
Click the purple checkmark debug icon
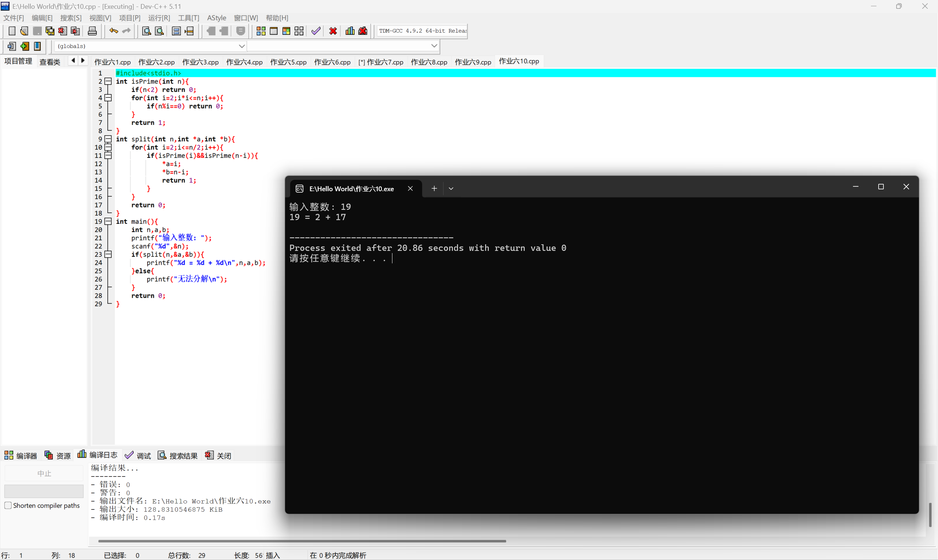pos(316,31)
